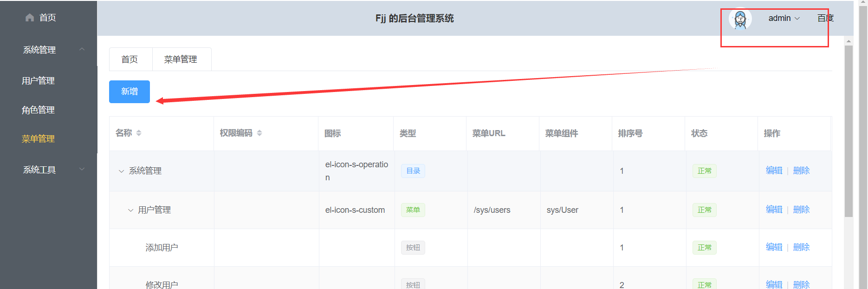Expand the 系统工具 sidebar submenu arrow
The image size is (868, 289).
(82, 169)
